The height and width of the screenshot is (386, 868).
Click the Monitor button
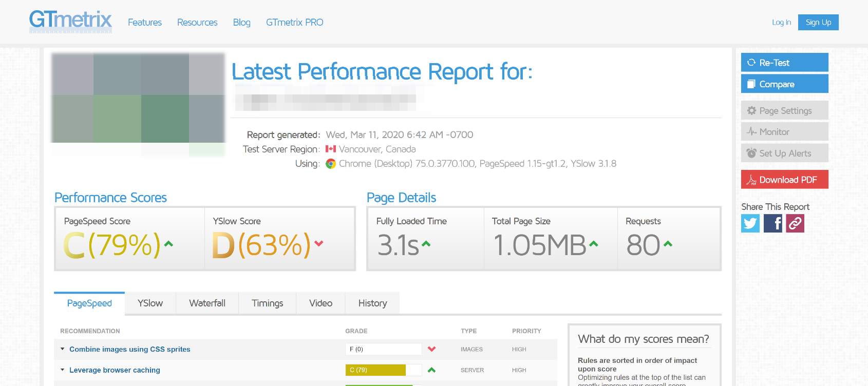click(785, 131)
